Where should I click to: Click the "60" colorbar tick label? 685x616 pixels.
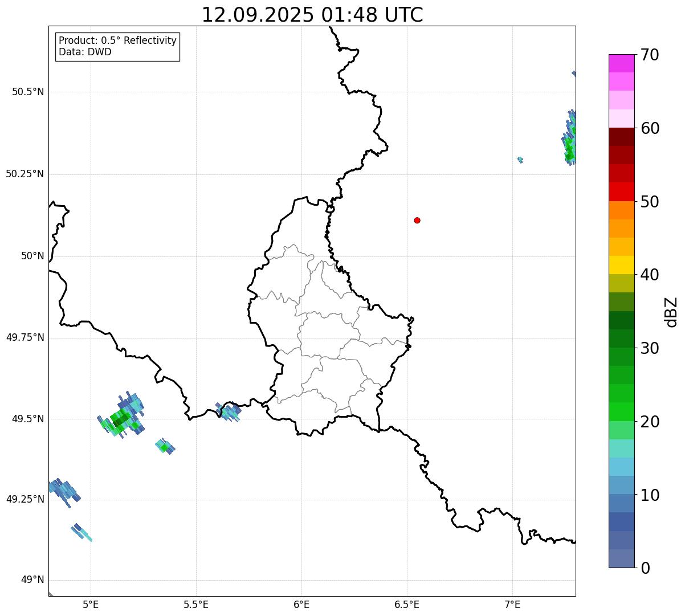click(x=649, y=128)
